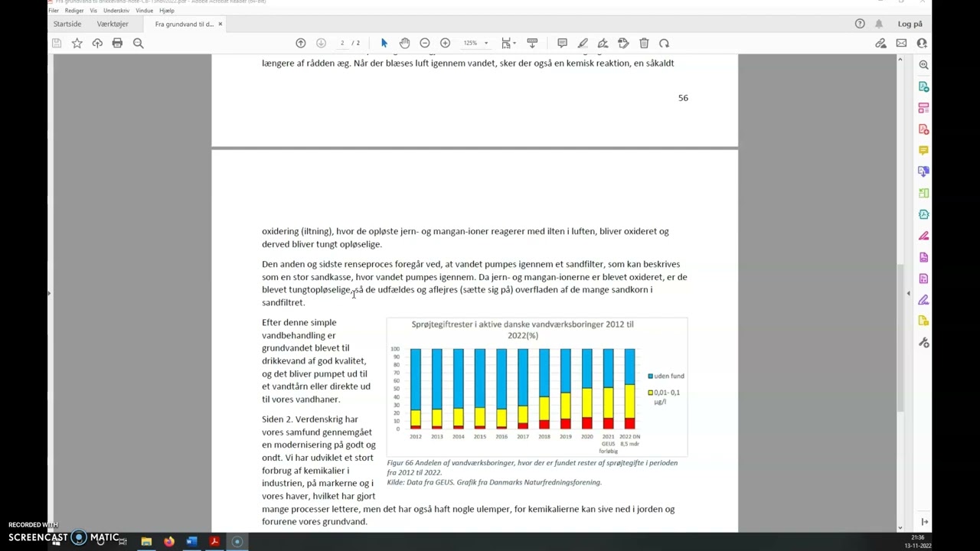
Task: Activate the hand pan tool
Action: [x=404, y=44]
